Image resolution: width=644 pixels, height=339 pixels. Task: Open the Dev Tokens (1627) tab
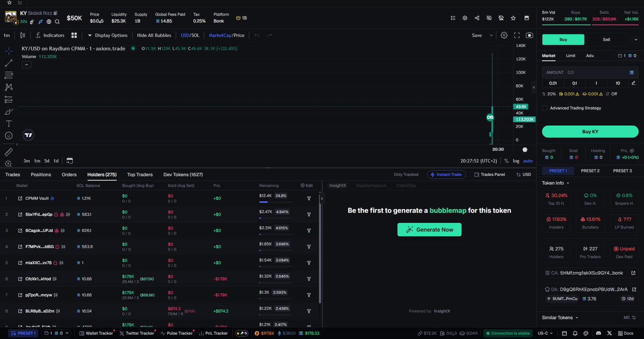pyautogui.click(x=183, y=175)
